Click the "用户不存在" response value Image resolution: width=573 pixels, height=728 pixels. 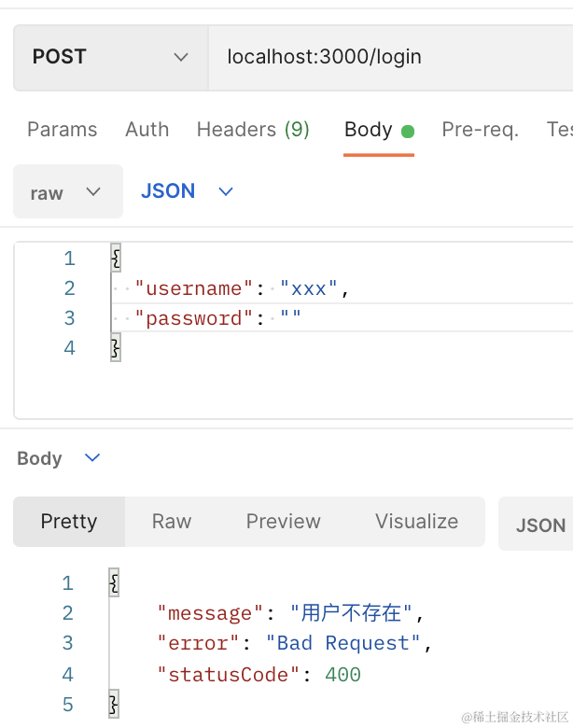pyautogui.click(x=351, y=613)
